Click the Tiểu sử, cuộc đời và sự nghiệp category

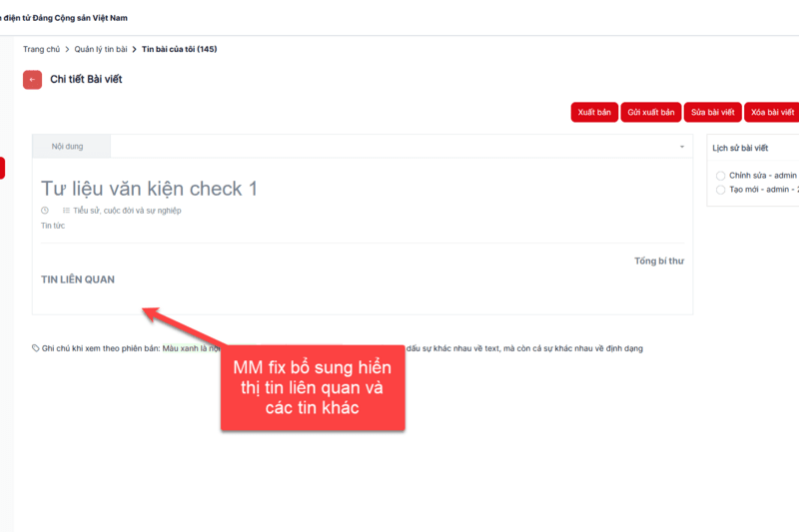[127, 211]
